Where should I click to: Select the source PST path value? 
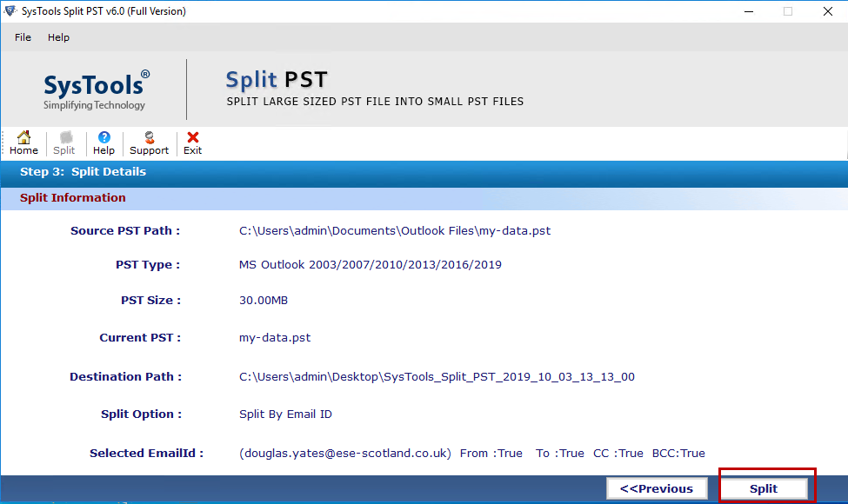[395, 230]
